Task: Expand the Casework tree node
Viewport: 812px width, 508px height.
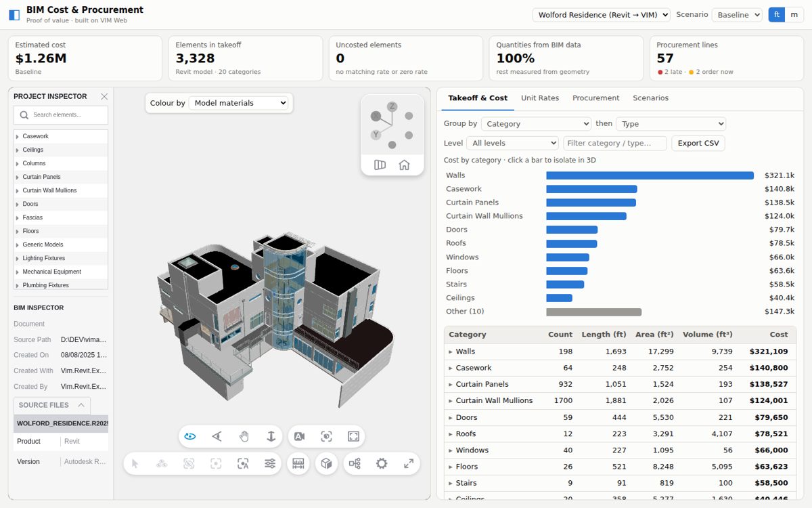Action: pos(18,136)
